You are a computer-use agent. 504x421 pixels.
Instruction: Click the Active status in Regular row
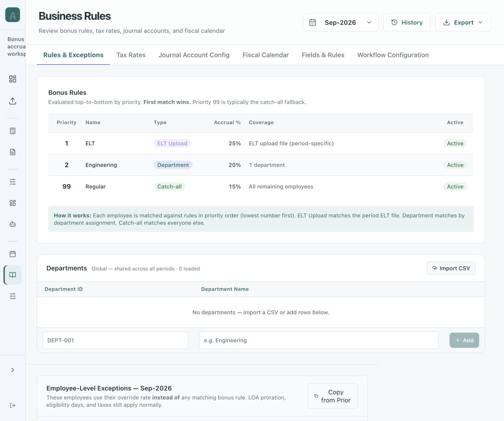pyautogui.click(x=455, y=186)
